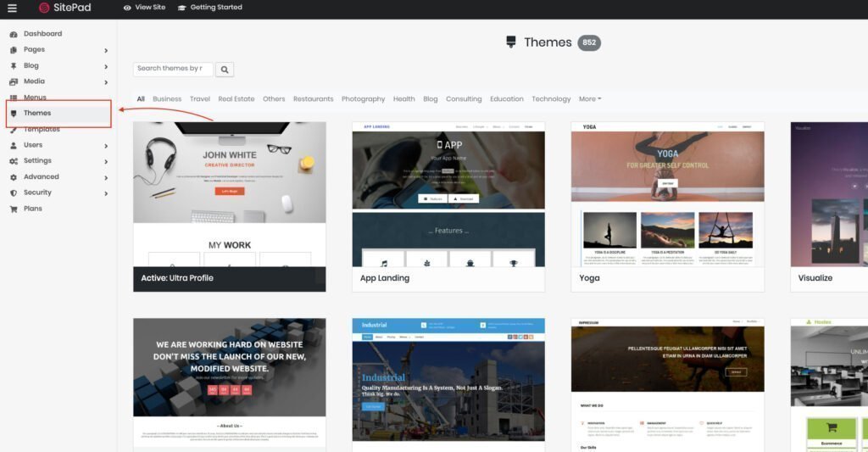Click the Blog pin icon
868x452 pixels.
pos(14,66)
